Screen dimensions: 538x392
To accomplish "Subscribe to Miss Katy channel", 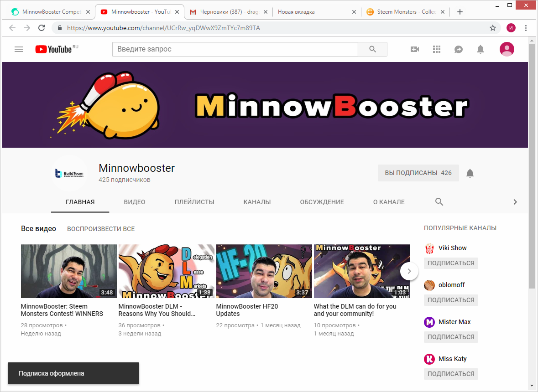I will [451, 374].
